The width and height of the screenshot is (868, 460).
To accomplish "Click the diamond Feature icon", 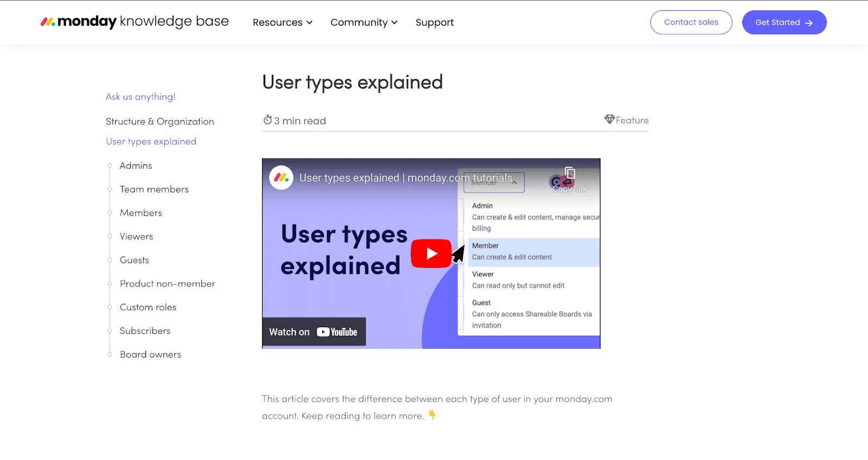I will [x=610, y=119].
